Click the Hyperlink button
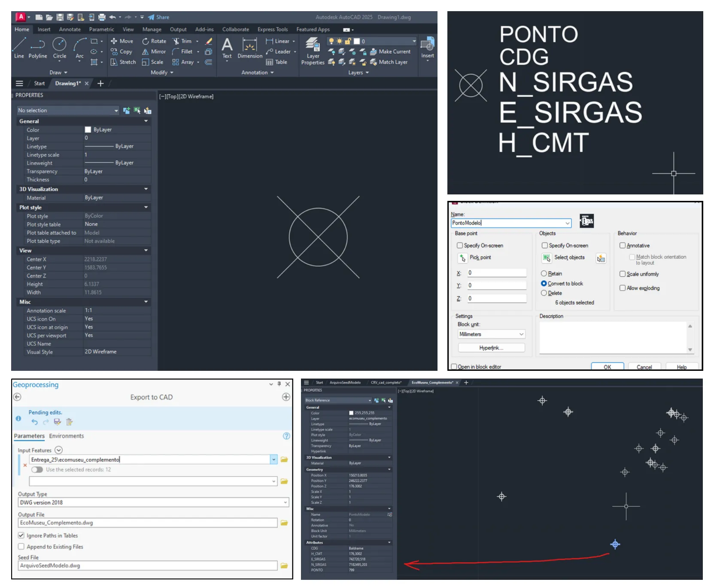The width and height of the screenshot is (717, 588). 491,348
